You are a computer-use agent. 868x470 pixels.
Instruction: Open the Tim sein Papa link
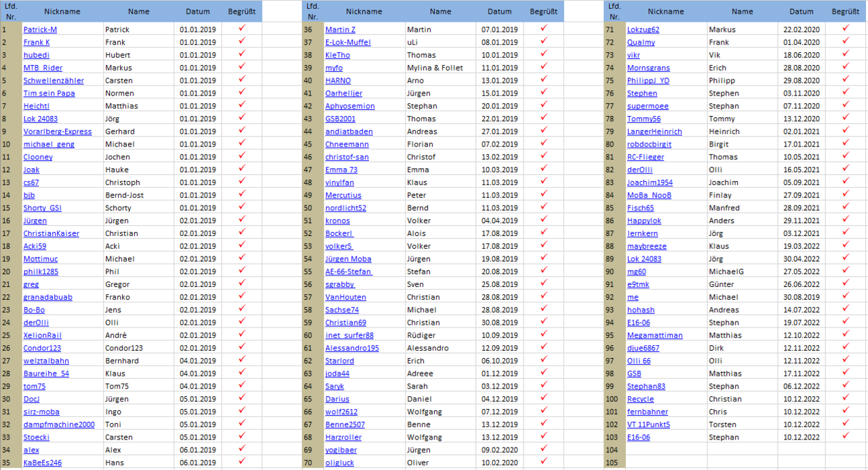point(49,94)
